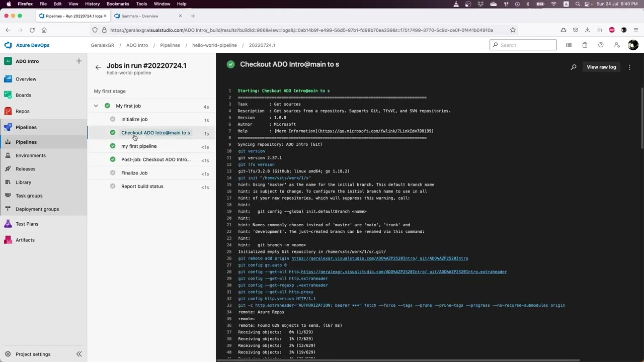Click the My first stage heading

point(110,91)
